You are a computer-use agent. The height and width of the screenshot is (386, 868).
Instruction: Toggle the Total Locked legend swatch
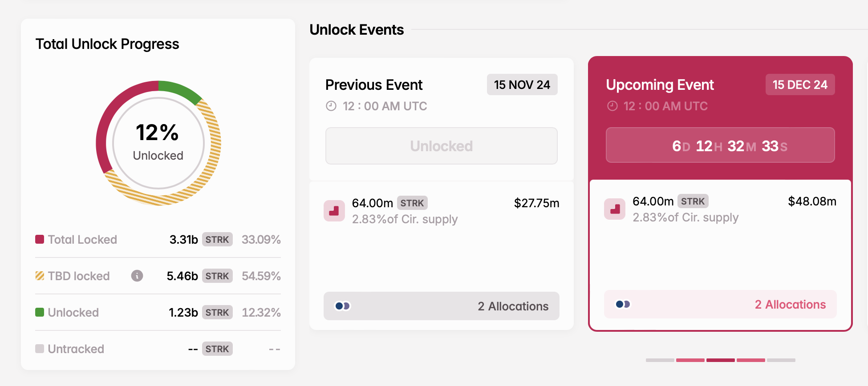[x=39, y=239]
